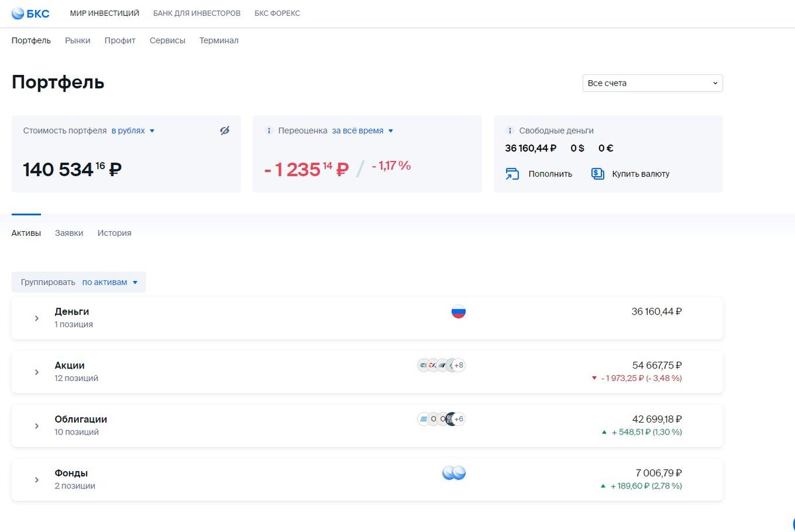Click the +6 badge in Облигации row
Viewport: 795px width, 532px height.
[x=458, y=419]
